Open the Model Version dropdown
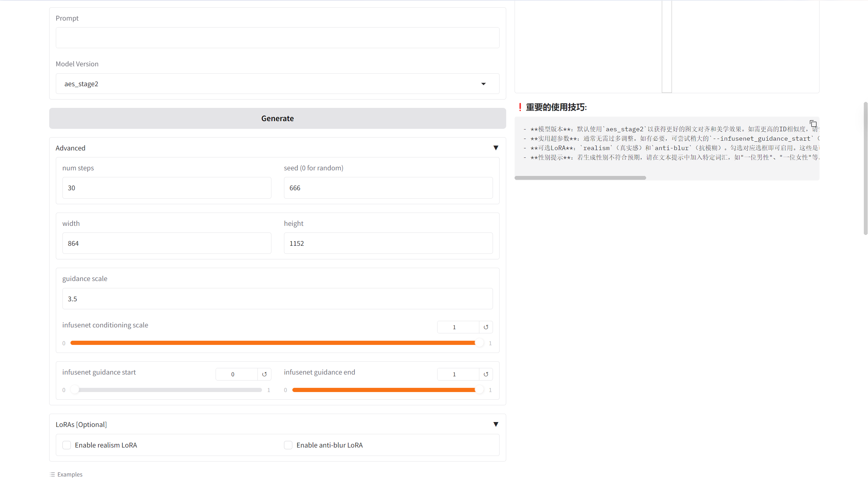868x480 pixels. [x=277, y=84]
